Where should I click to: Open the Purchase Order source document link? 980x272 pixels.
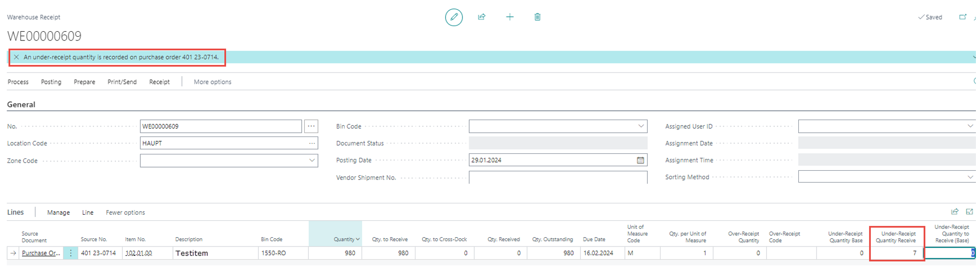pyautogui.click(x=40, y=253)
